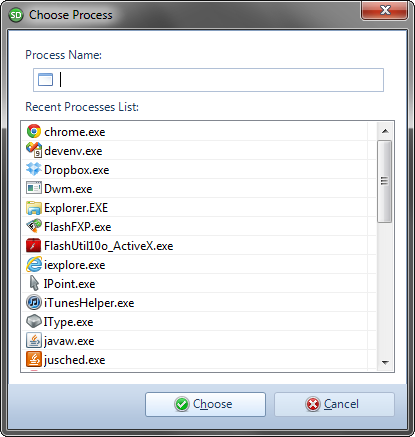Click the scrollbar down arrow

pos(385,362)
